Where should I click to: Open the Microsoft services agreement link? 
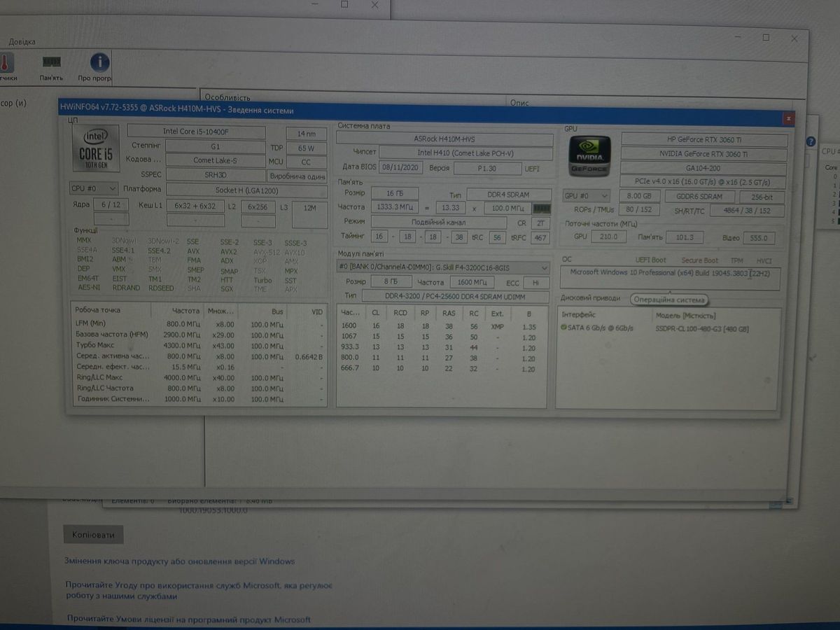coord(198,585)
